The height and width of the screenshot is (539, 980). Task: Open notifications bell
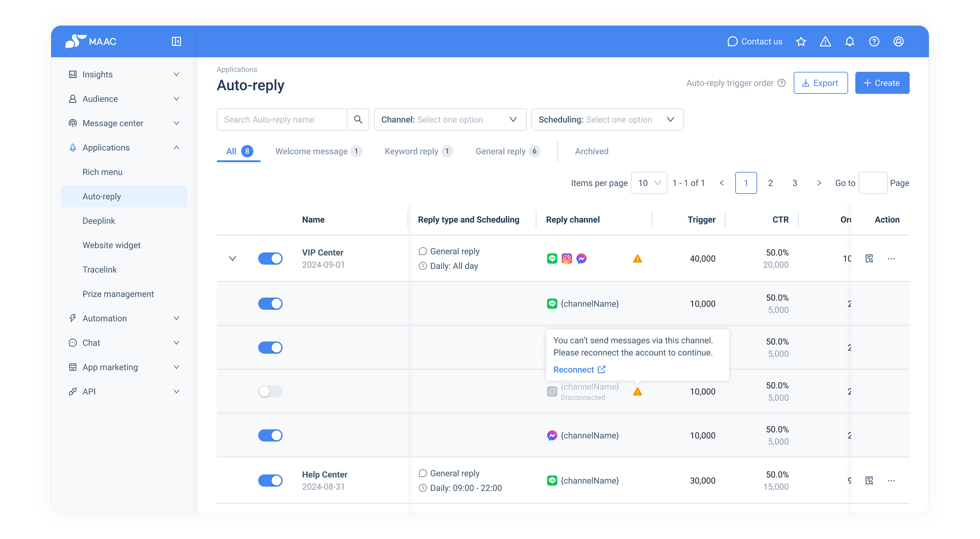849,42
